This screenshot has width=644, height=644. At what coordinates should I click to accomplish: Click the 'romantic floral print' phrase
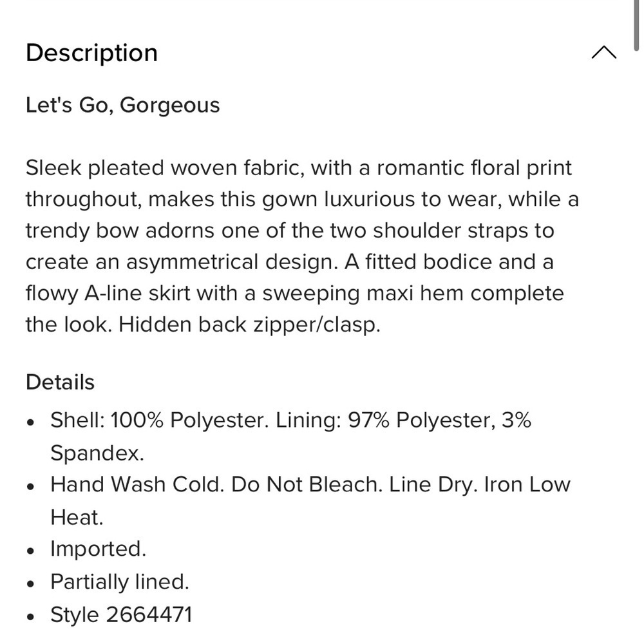coord(475,168)
